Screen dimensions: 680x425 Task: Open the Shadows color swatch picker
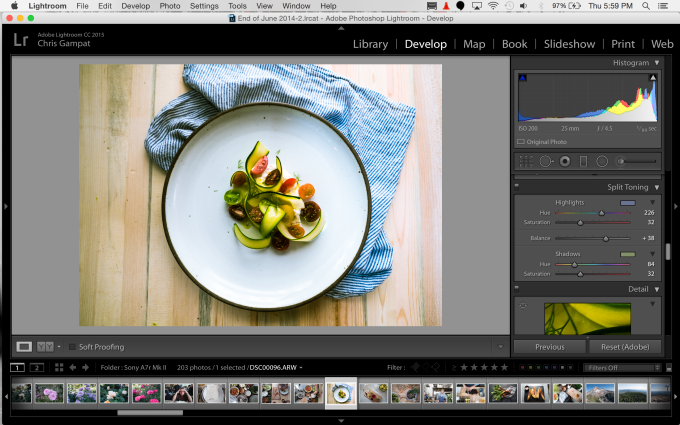(628, 254)
